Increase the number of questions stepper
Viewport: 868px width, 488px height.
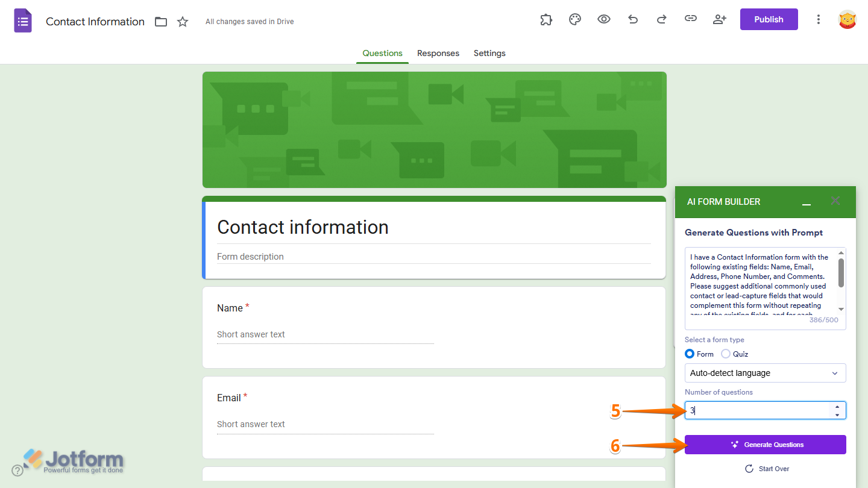click(837, 407)
